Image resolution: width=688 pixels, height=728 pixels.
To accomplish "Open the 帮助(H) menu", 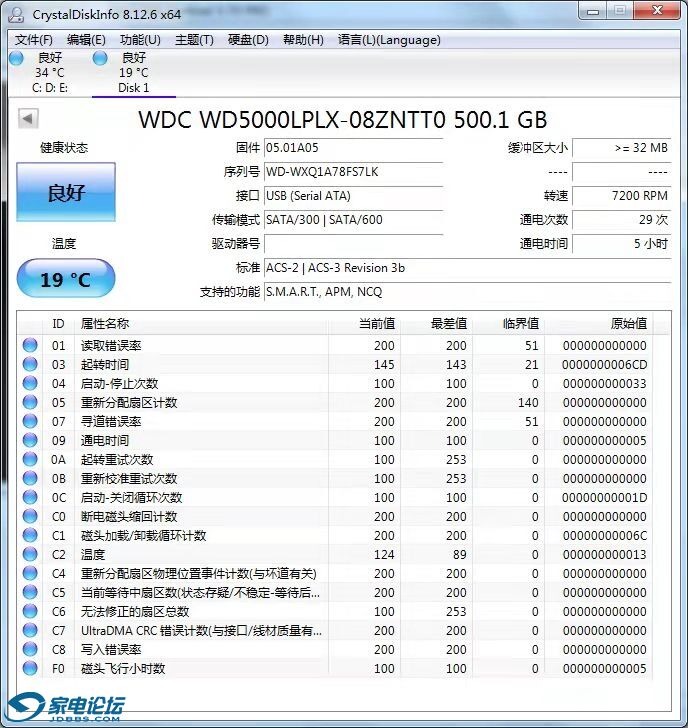I will (x=303, y=40).
